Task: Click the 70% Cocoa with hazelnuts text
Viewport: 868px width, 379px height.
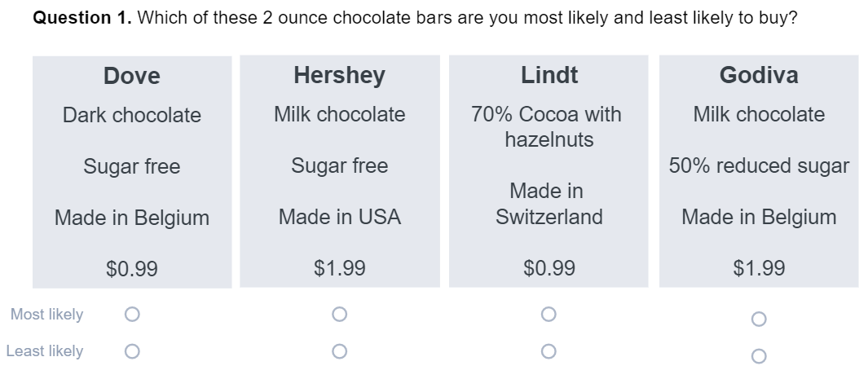Action: pyautogui.click(x=548, y=126)
